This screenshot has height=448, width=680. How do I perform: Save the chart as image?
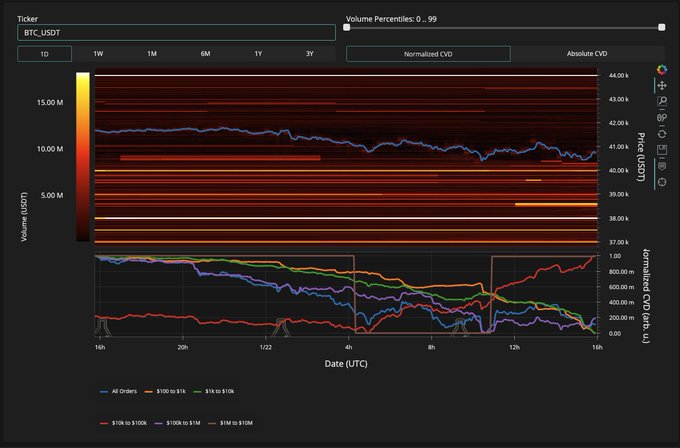[661, 150]
